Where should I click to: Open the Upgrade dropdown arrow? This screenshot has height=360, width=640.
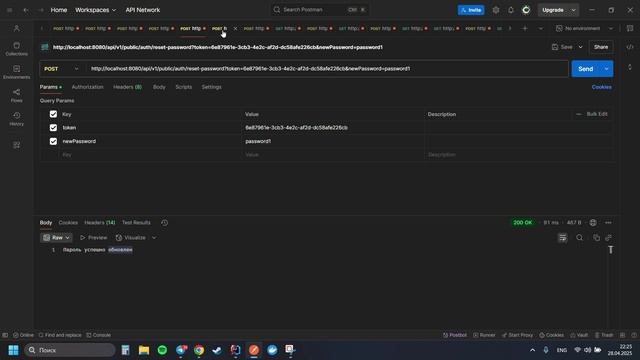[x=573, y=10]
